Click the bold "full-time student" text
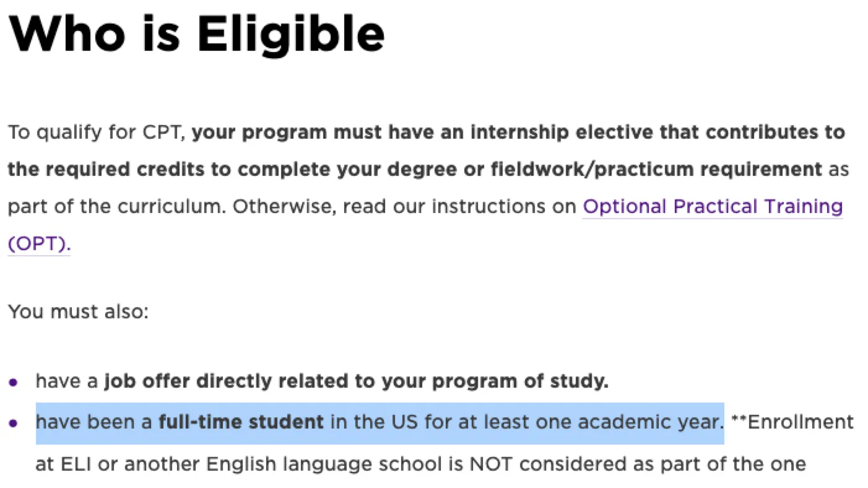The height and width of the screenshot is (488, 868). click(241, 423)
